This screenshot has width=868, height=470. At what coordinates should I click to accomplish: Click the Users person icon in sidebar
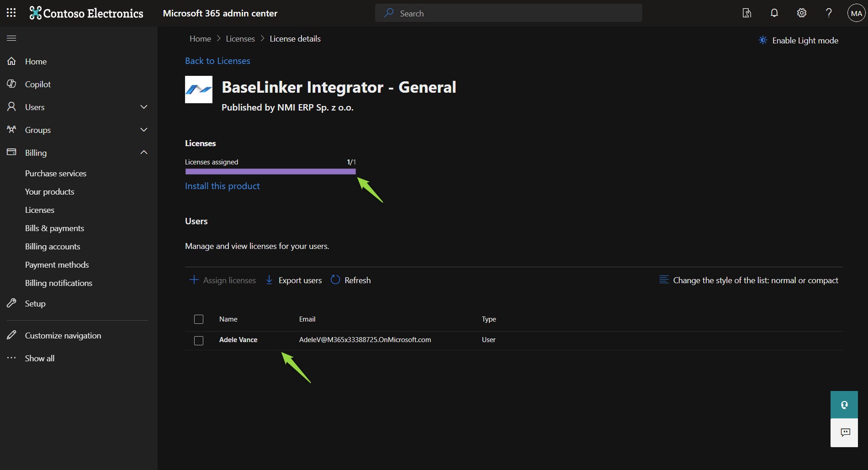pos(12,107)
